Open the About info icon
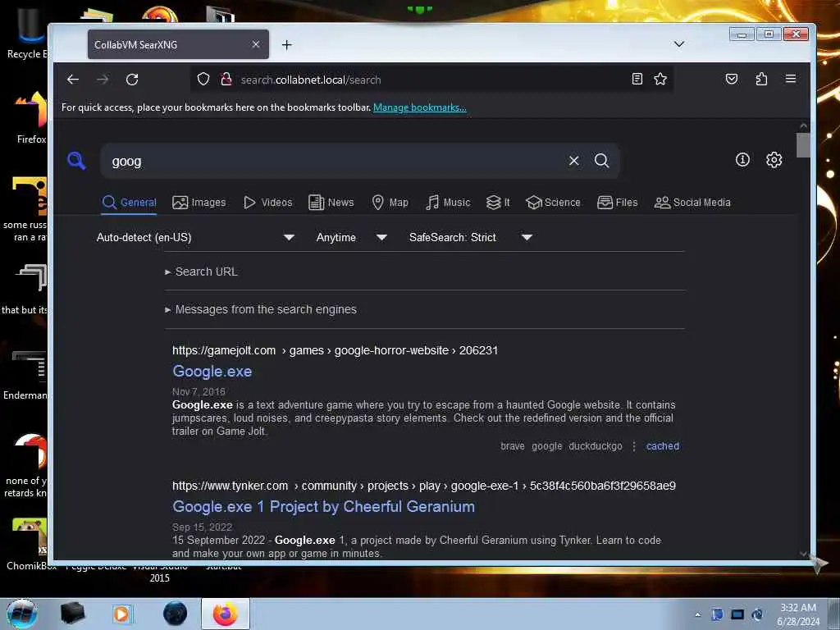The height and width of the screenshot is (630, 840). point(742,160)
